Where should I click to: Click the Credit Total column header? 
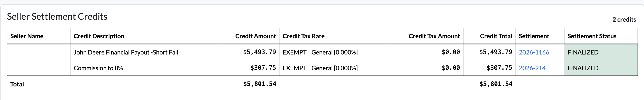(x=496, y=36)
